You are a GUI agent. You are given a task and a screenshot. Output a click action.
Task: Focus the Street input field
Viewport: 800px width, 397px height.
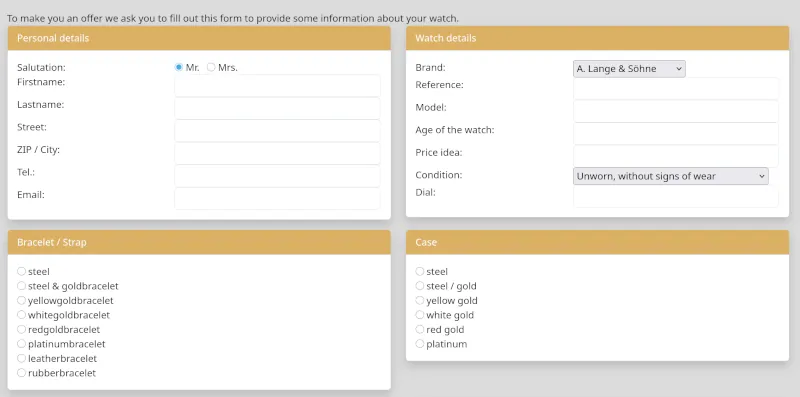(x=277, y=131)
